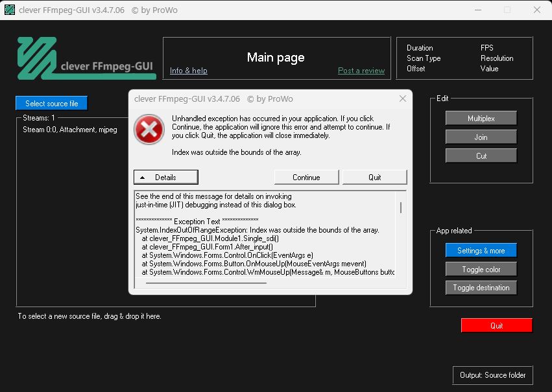The width and height of the screenshot is (552, 392).
Task: Click the drag & drop hint text
Action: click(x=90, y=316)
